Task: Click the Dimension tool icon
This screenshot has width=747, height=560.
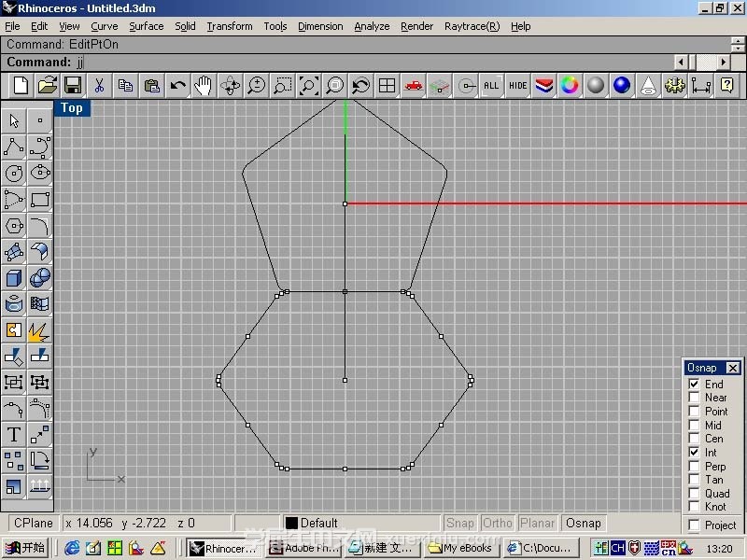Action: click(701, 86)
